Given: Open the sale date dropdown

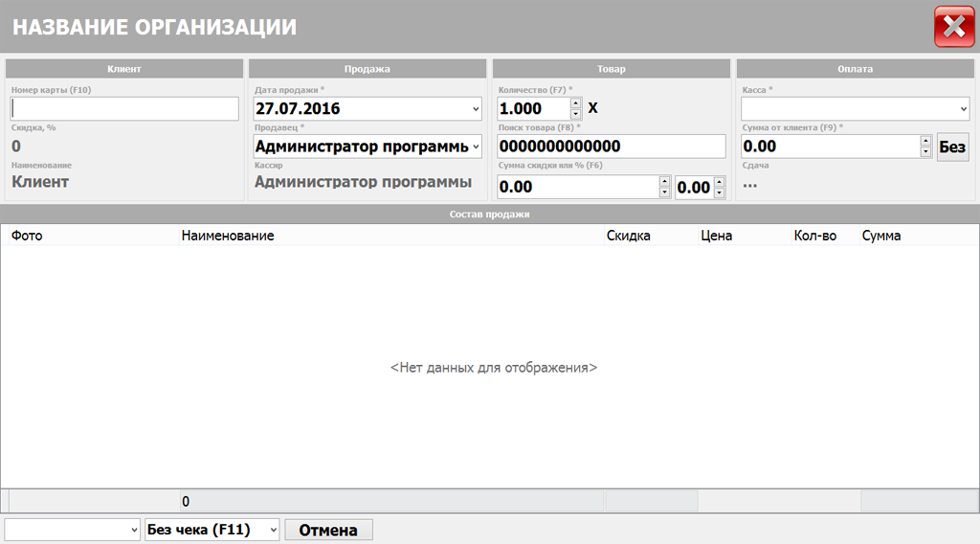Looking at the screenshot, I should (476, 109).
